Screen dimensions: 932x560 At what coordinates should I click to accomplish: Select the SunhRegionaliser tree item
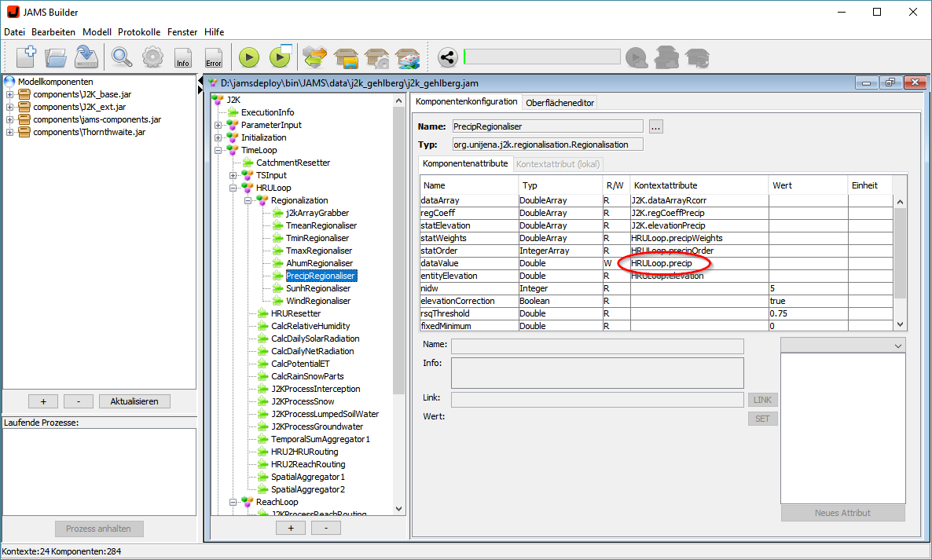(318, 288)
